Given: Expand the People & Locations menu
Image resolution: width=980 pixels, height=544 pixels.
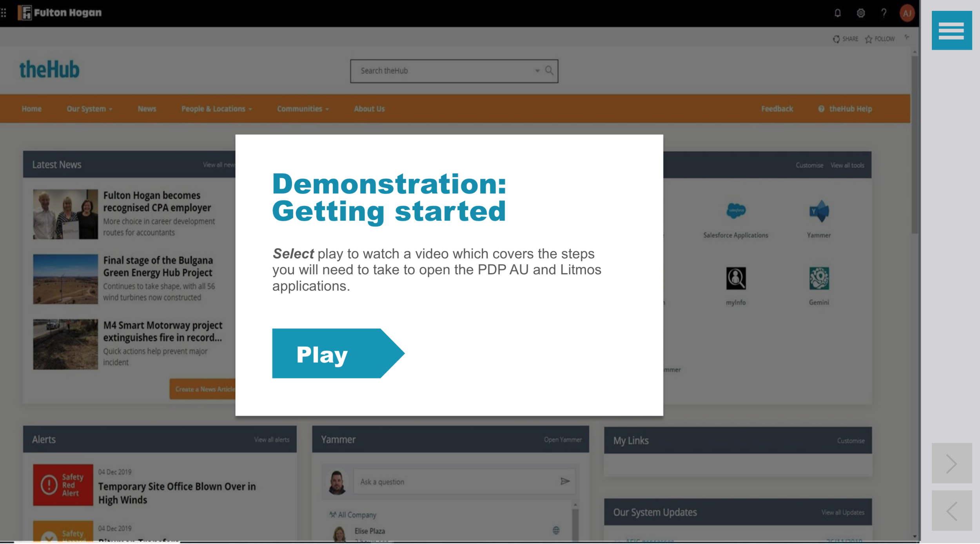Looking at the screenshot, I should click(216, 109).
